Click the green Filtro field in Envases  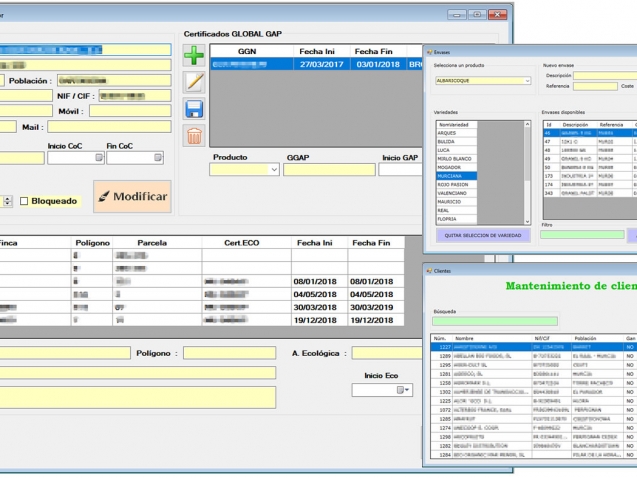(x=582, y=234)
